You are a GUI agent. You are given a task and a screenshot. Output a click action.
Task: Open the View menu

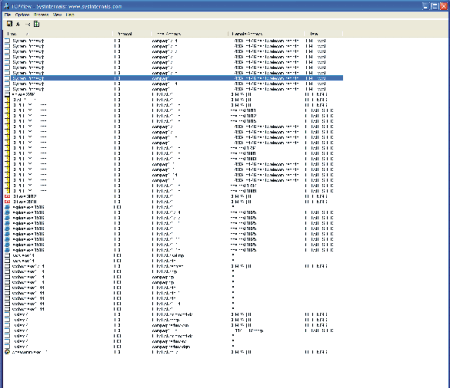pos(57,15)
